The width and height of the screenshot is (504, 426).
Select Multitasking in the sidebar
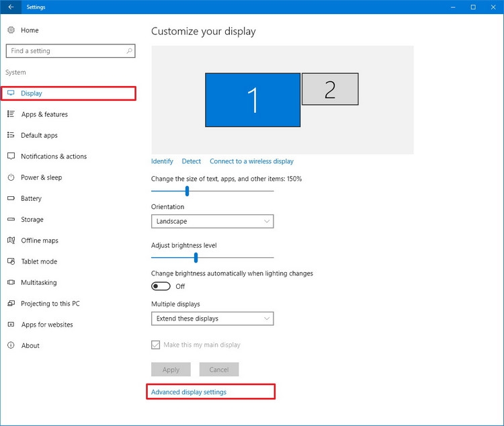click(39, 283)
